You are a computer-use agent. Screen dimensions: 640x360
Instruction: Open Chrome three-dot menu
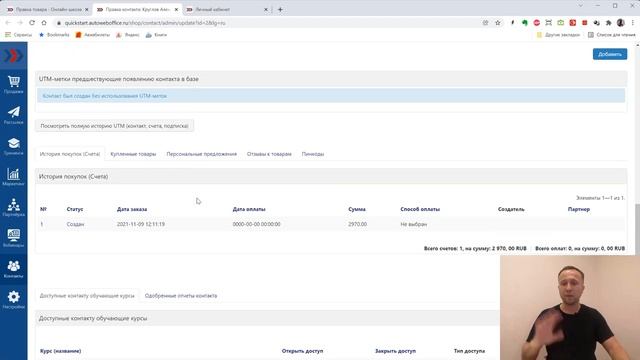coord(633,23)
